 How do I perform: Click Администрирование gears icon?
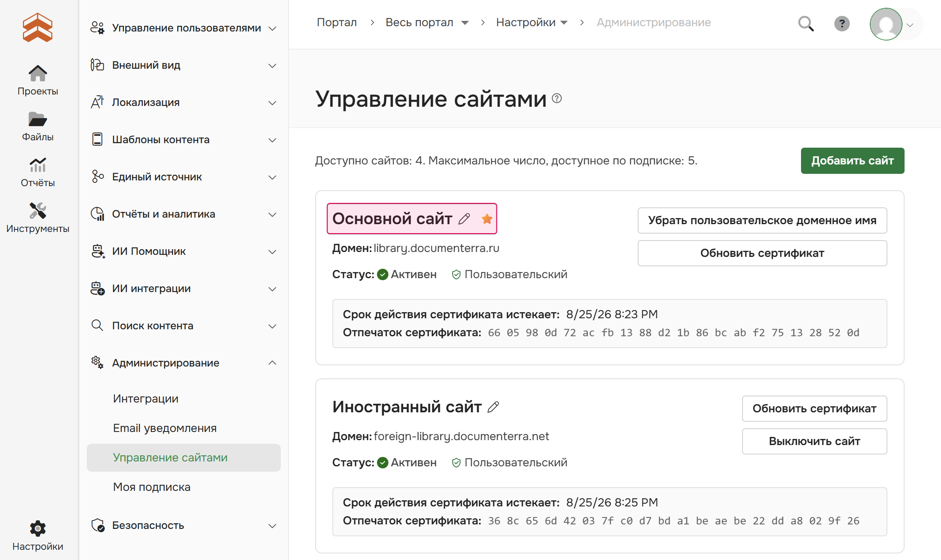97,363
